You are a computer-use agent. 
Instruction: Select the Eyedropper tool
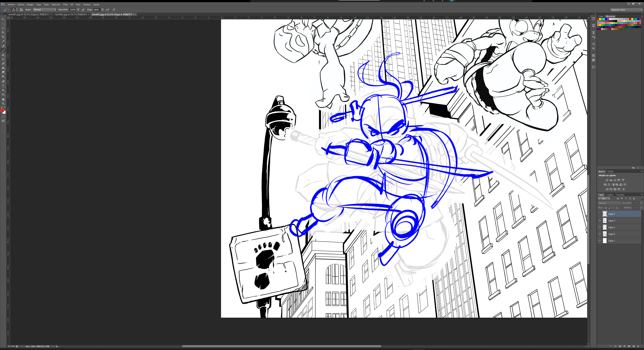[x=3, y=41]
